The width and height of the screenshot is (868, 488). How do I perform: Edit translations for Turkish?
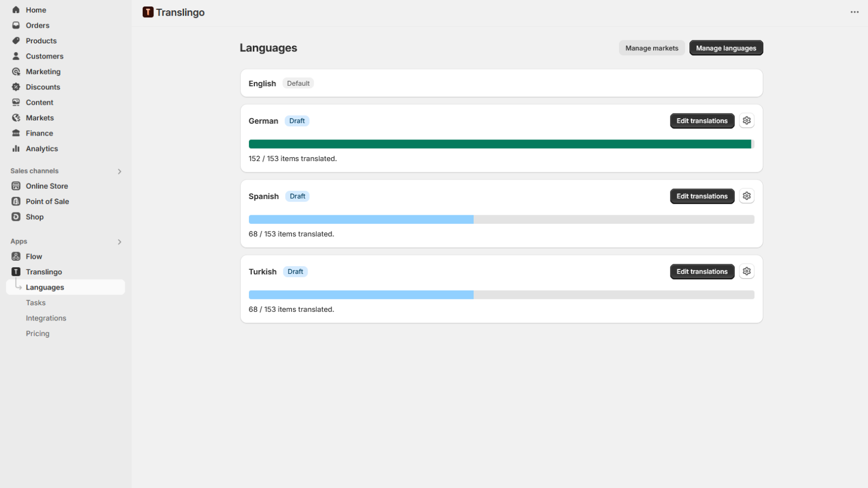pyautogui.click(x=702, y=272)
